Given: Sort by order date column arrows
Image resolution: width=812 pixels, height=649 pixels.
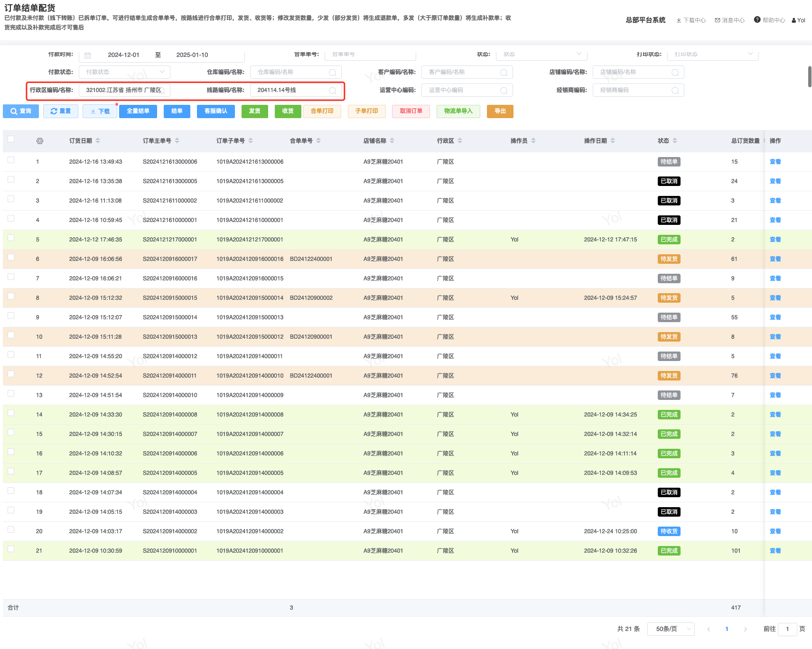Looking at the screenshot, I should [x=98, y=141].
